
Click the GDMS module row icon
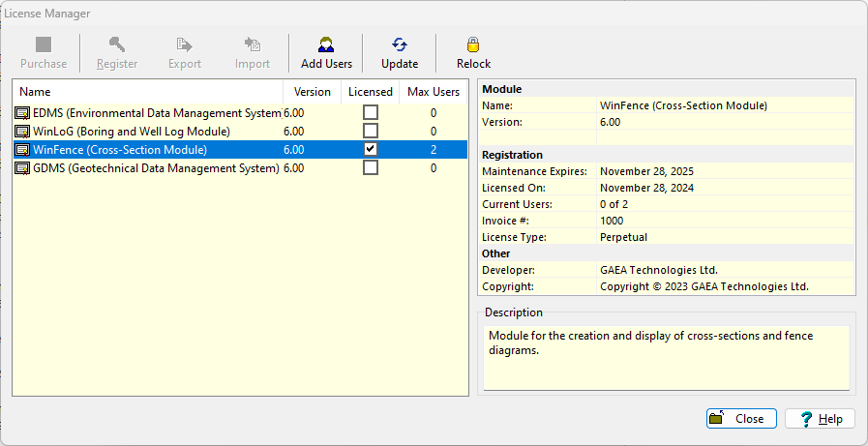22,168
